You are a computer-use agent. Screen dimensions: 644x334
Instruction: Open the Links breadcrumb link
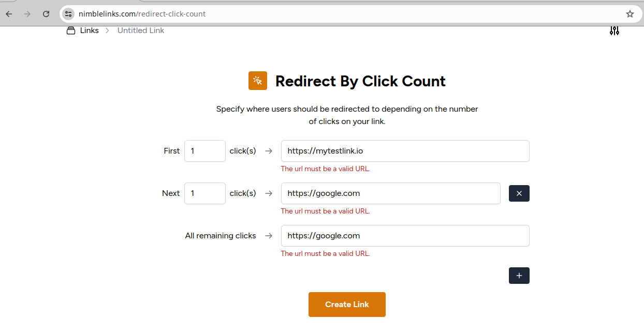(x=89, y=31)
